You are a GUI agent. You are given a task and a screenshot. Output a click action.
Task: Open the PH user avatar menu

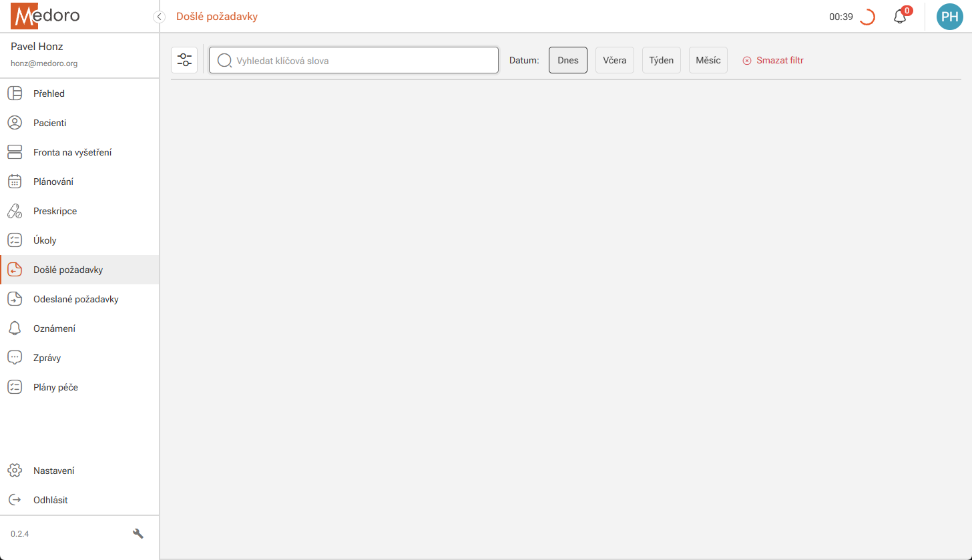(x=949, y=17)
